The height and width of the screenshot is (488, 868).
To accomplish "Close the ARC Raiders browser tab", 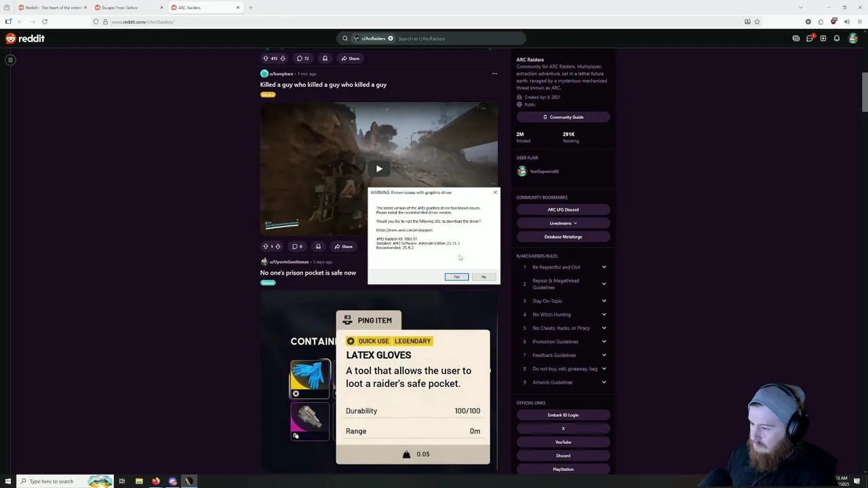I will 238,7.
